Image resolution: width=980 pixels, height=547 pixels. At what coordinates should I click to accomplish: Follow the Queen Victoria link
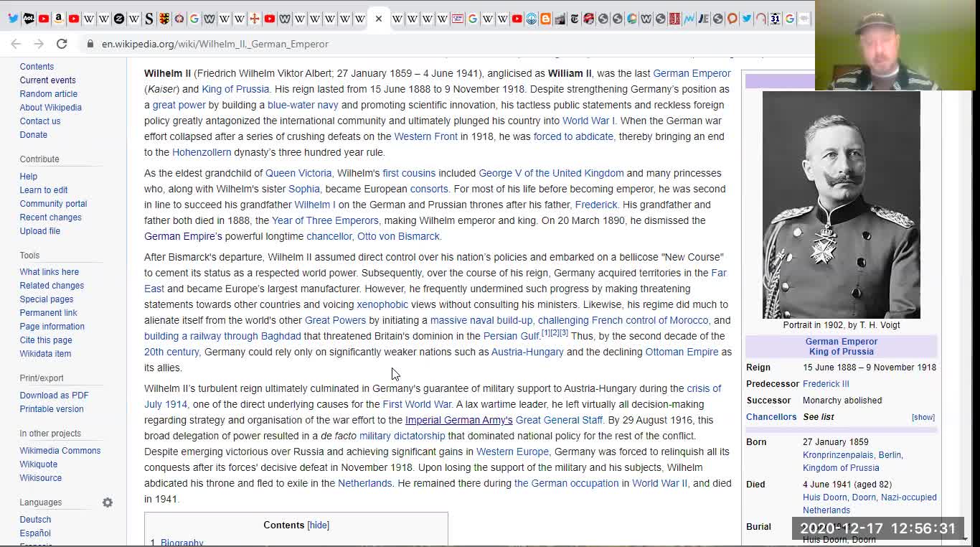(x=298, y=173)
